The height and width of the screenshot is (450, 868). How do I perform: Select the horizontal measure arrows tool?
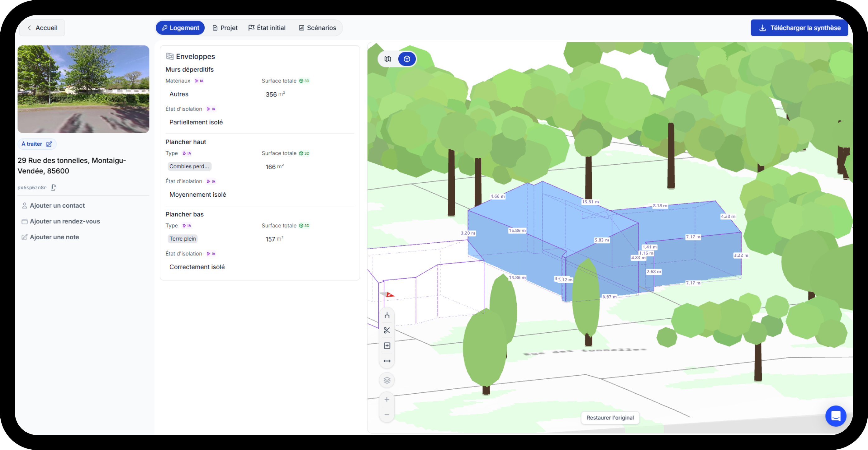pos(387,361)
